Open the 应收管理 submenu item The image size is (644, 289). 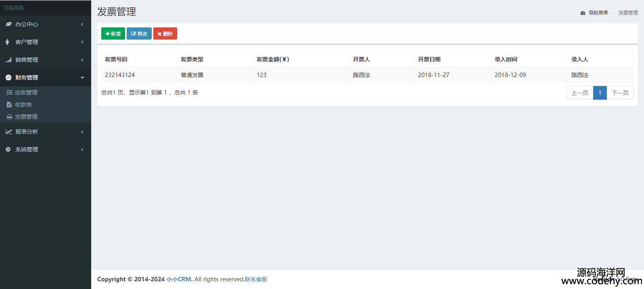click(26, 92)
